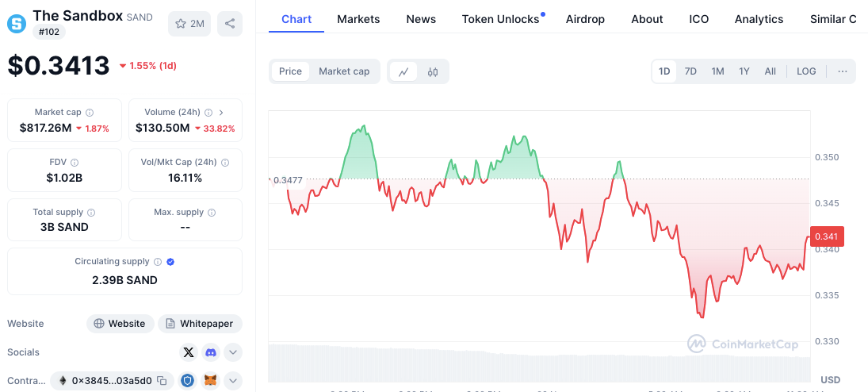
Task: Click the 1.55% (1d) change label
Action: (147, 66)
